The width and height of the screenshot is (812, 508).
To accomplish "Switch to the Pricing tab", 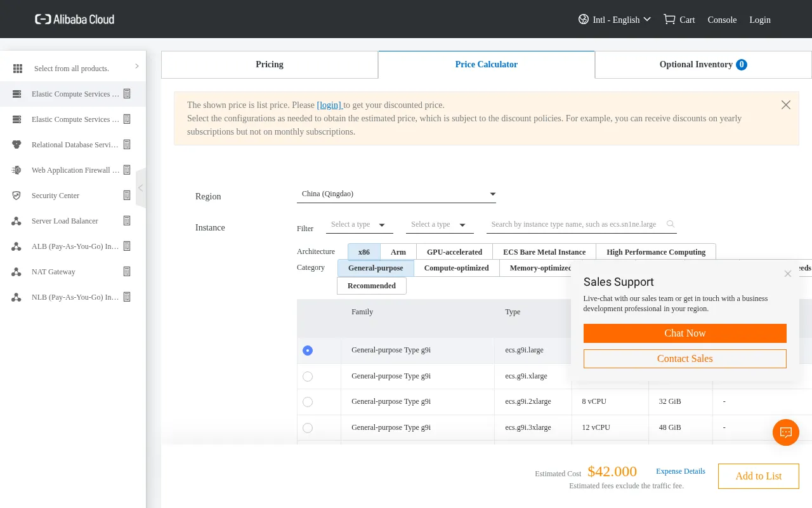I will pos(270,65).
